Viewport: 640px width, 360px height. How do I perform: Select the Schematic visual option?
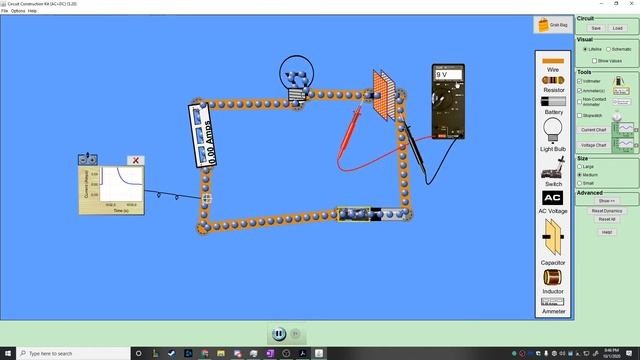coord(608,49)
